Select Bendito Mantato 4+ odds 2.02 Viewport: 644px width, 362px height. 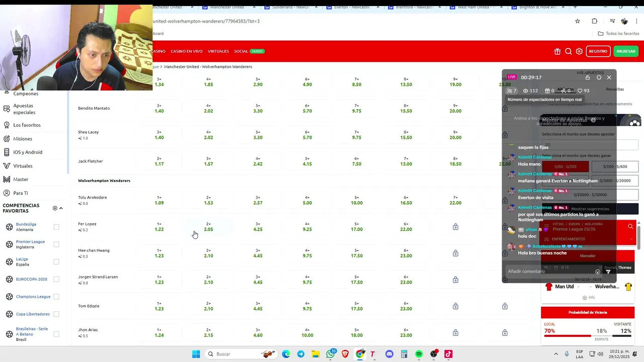coord(209,108)
